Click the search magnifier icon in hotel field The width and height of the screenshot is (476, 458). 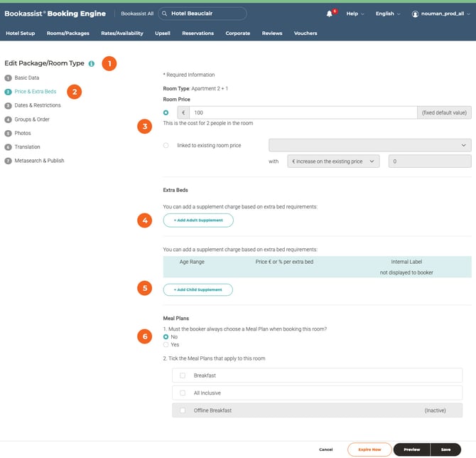coord(164,14)
